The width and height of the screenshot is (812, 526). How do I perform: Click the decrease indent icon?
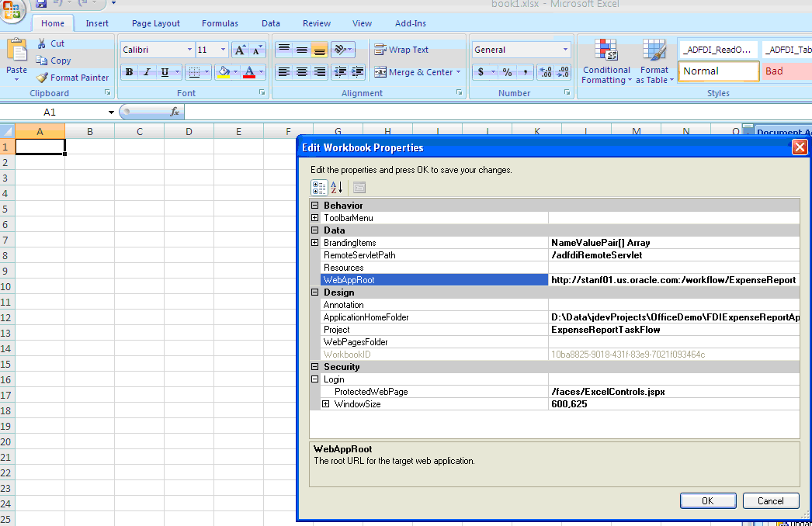(x=340, y=72)
